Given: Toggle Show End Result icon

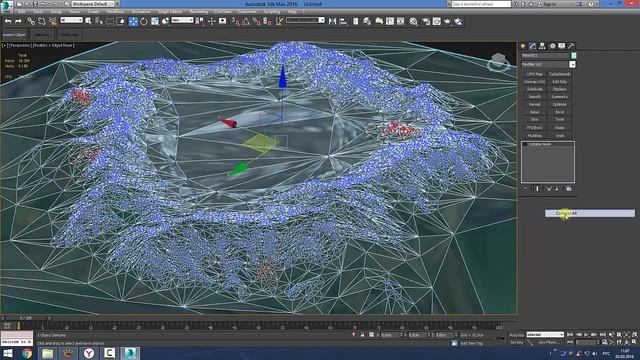Looking at the screenshot, I should [x=537, y=189].
